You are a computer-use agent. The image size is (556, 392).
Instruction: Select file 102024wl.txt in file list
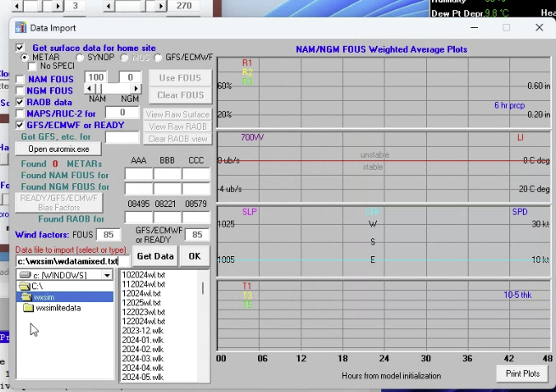pos(143,275)
